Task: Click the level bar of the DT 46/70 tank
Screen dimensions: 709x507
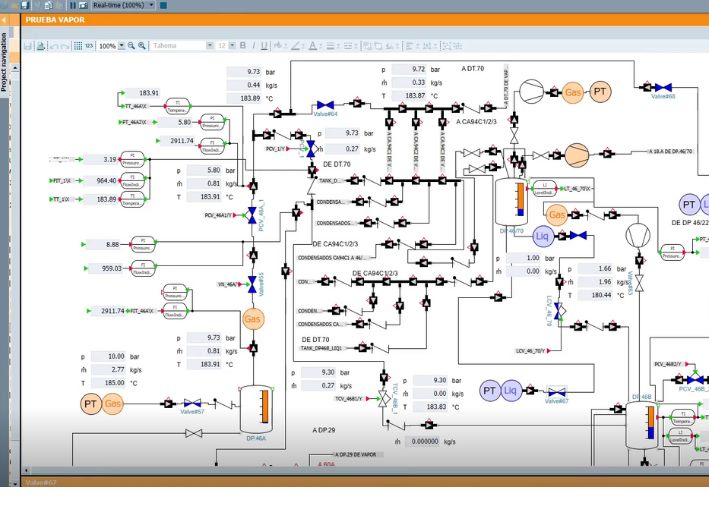Action: click(520, 199)
